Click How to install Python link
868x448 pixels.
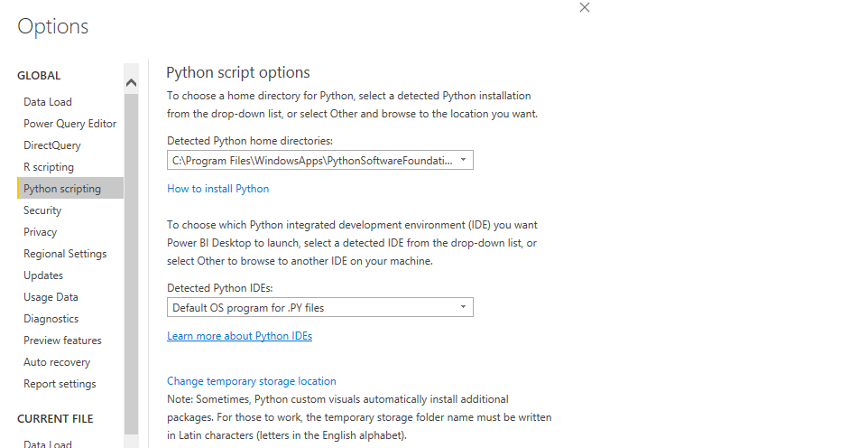pos(218,189)
